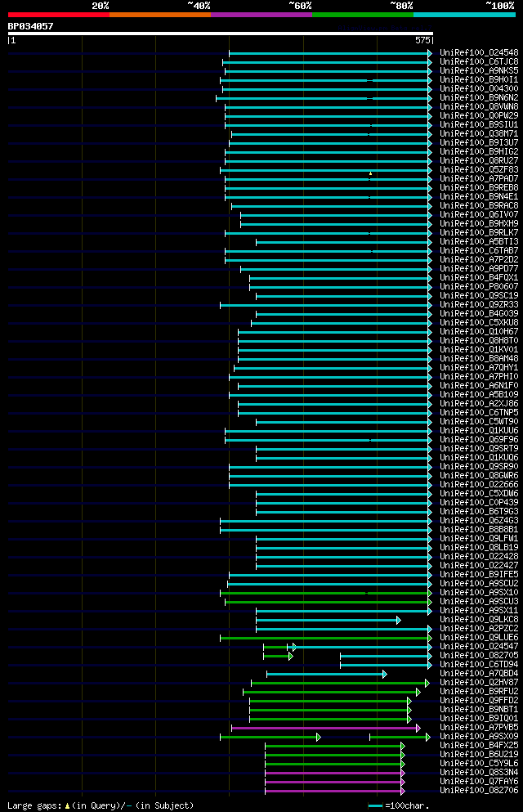Select label UniRef100_Q8H8T0
Image resolution: width=523 pixels, height=812 pixels.
tap(479, 341)
